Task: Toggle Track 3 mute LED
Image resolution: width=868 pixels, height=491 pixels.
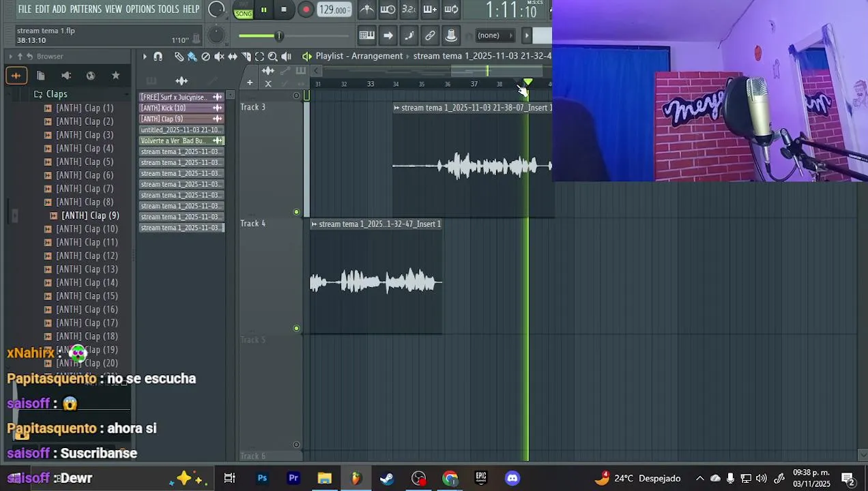Action: (296, 212)
